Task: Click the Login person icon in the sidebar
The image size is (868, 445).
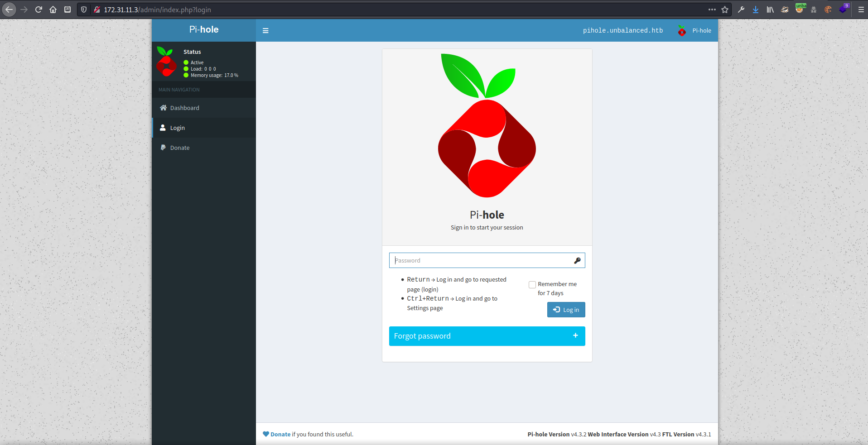Action: 163,128
